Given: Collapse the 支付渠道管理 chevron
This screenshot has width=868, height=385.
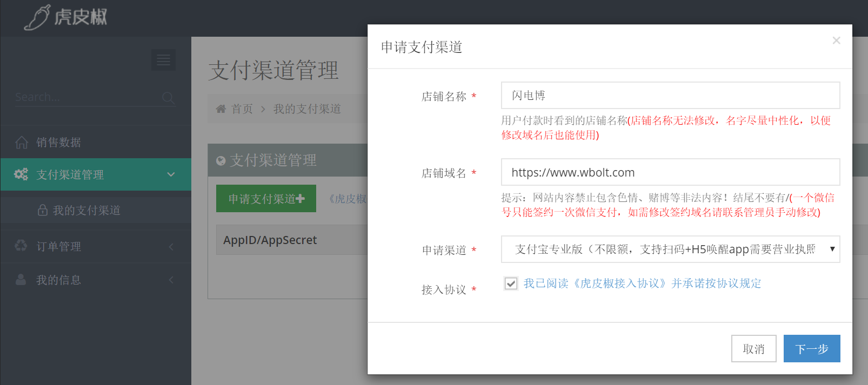Looking at the screenshot, I should tap(171, 174).
